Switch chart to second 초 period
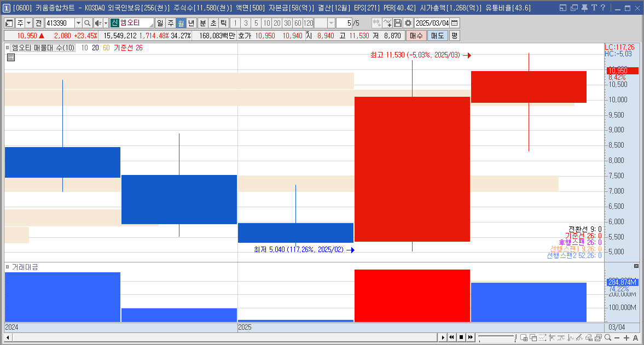 pos(213,24)
